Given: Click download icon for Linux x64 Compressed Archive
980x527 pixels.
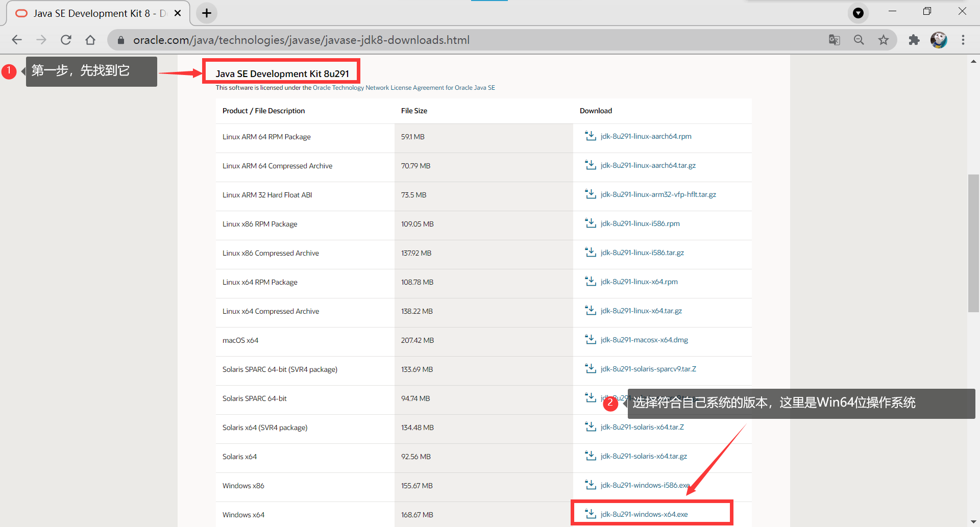Looking at the screenshot, I should [591, 310].
